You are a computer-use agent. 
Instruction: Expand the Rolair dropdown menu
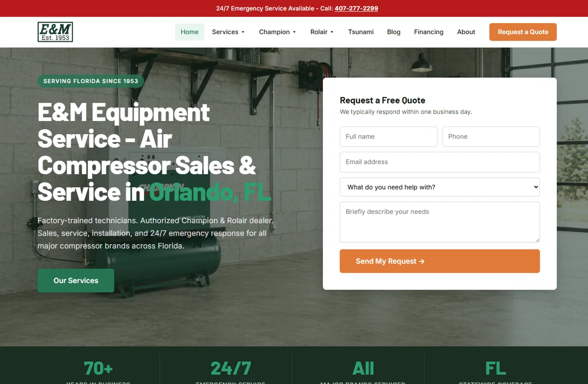pos(322,32)
